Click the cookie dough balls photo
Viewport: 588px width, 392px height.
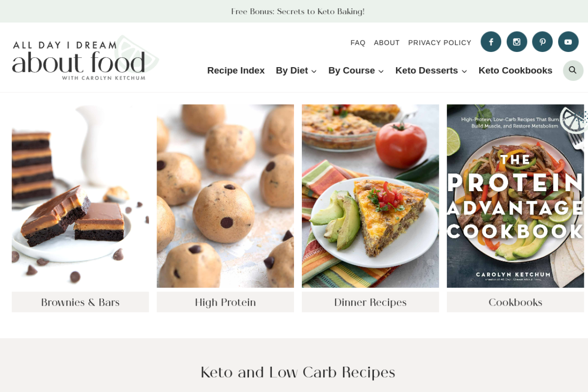pos(225,196)
